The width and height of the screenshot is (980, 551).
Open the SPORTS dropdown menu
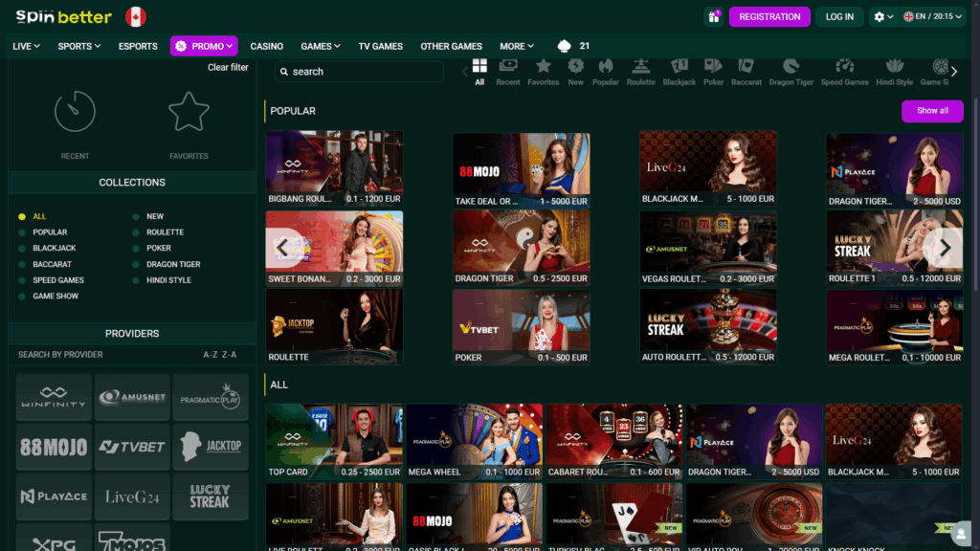pos(78,46)
